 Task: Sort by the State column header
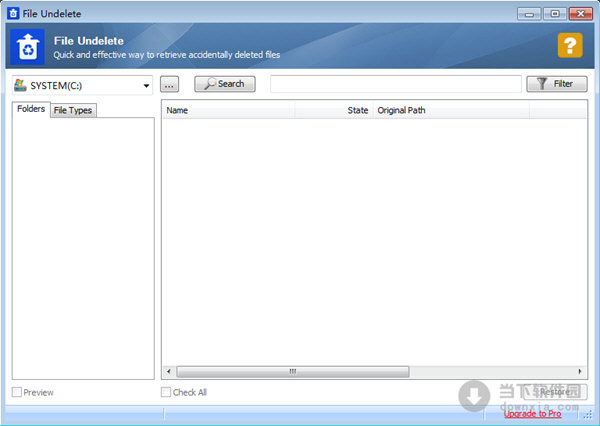tap(334, 110)
